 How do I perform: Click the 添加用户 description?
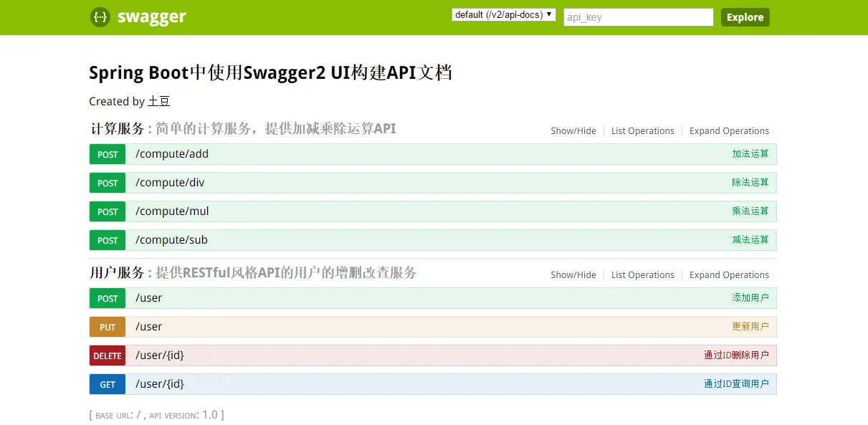coord(750,298)
